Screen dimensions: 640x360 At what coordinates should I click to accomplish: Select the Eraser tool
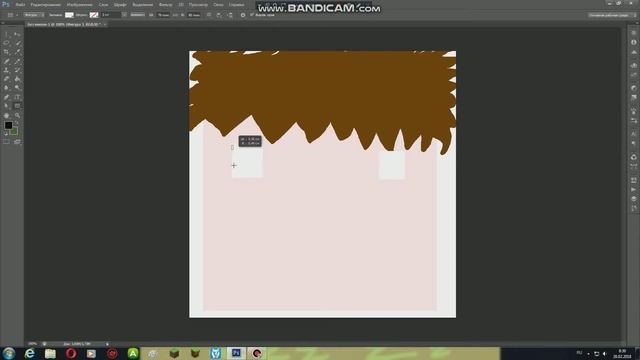pos(7,79)
